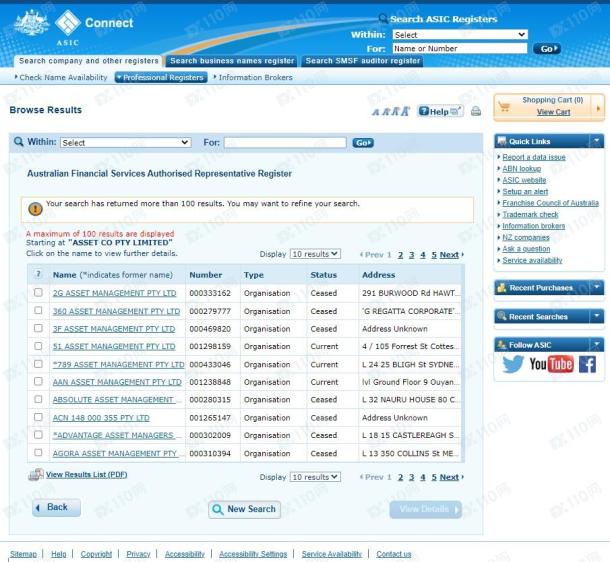Switch to Search business names register tab
The width and height of the screenshot is (610, 562).
pyautogui.click(x=232, y=61)
